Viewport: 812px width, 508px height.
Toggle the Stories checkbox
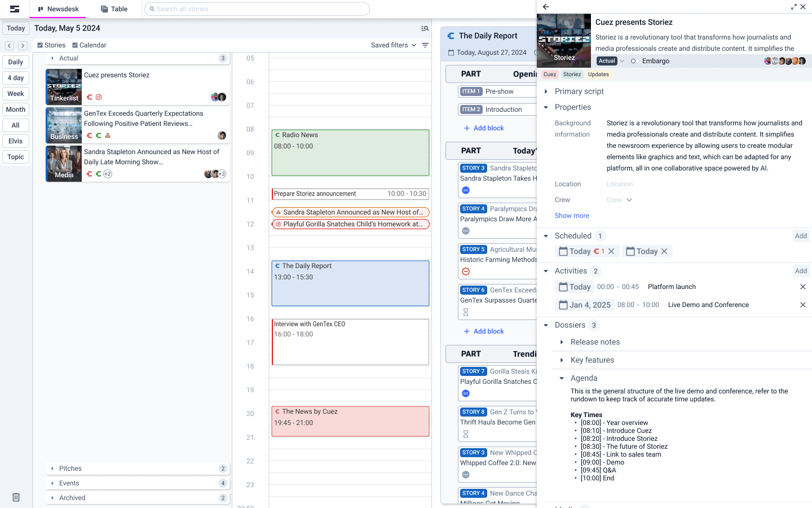point(40,45)
